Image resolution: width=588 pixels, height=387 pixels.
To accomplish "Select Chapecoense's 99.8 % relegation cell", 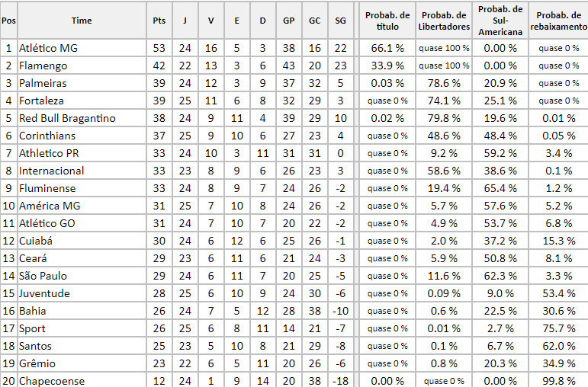I will click(559, 381).
